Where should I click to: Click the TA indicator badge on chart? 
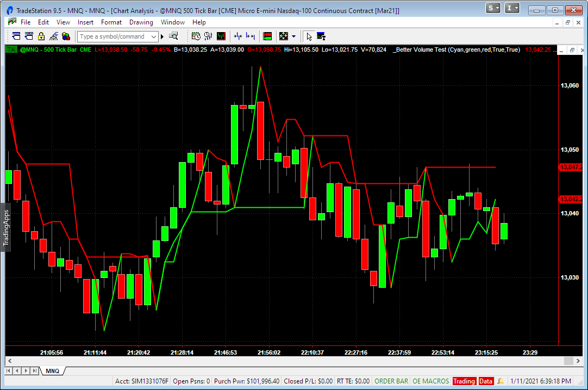11,49
